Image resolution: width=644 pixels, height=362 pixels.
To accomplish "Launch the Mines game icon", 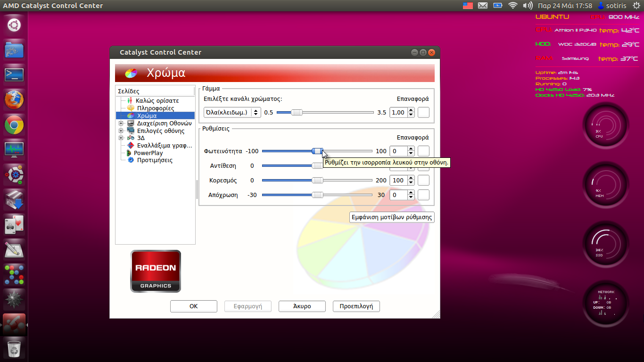I will (14, 300).
